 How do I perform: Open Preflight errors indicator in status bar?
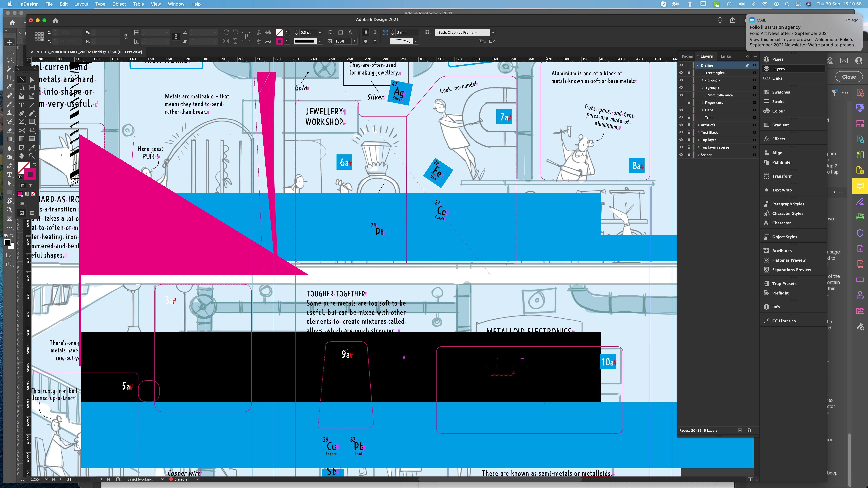point(181,479)
